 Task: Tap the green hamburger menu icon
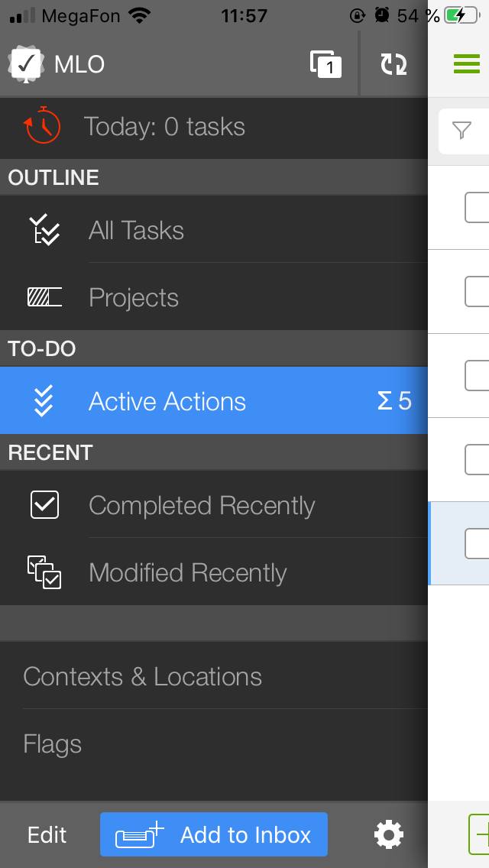(x=467, y=63)
